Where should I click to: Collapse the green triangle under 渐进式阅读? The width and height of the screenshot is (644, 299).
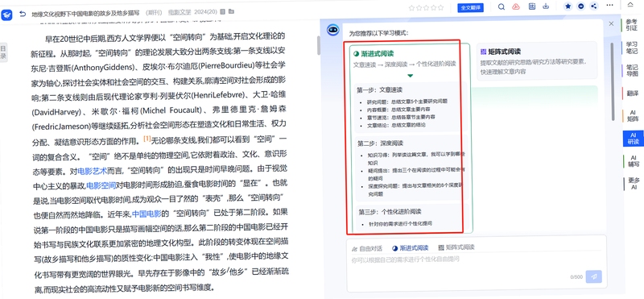click(x=410, y=76)
